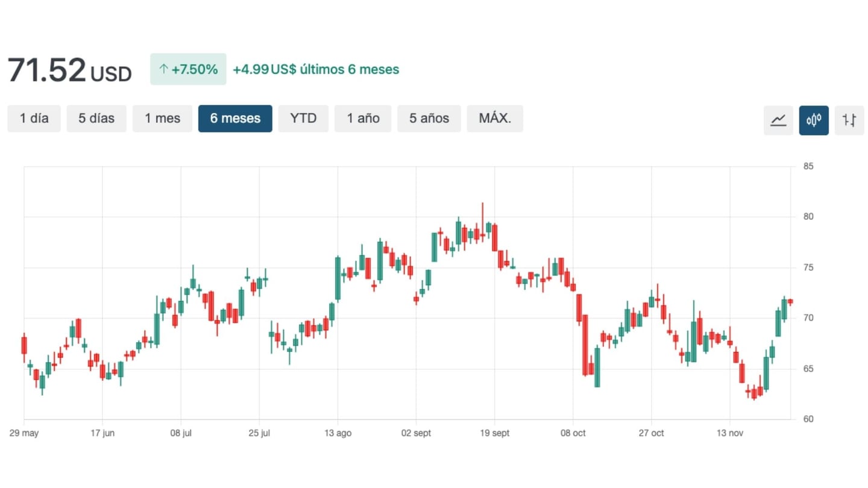This screenshot has width=868, height=488.
Task: Select the 6 meses range button
Action: 235,118
